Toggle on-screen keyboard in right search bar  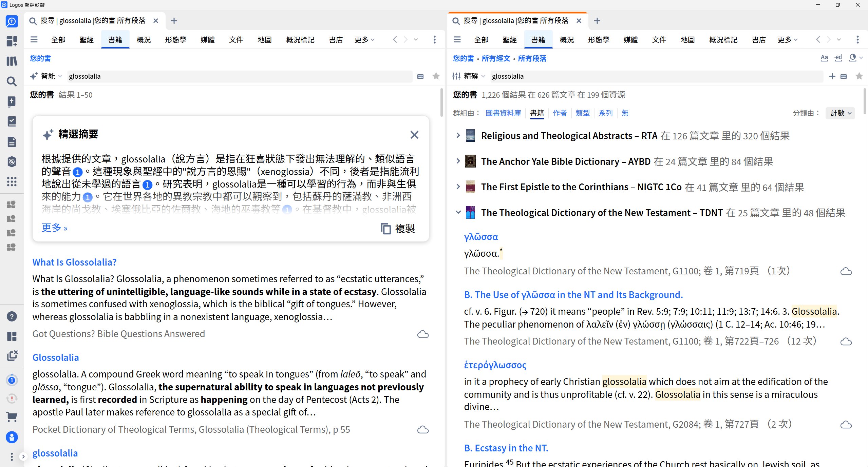pos(844,77)
